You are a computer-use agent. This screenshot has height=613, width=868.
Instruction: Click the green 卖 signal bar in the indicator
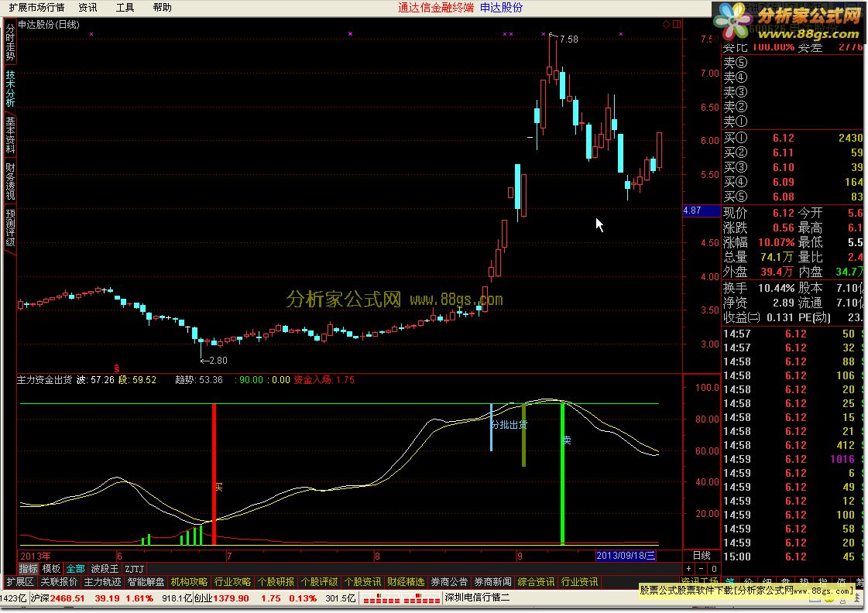coord(562,474)
